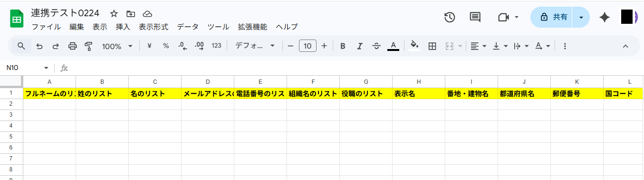This screenshot has width=644, height=180.
Task: Star the document 連携テスト0224
Action: [114, 14]
